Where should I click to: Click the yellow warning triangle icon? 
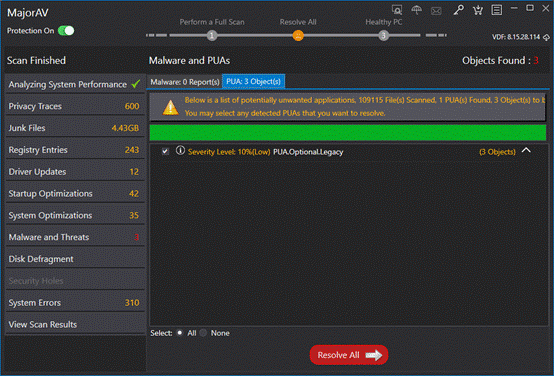170,107
